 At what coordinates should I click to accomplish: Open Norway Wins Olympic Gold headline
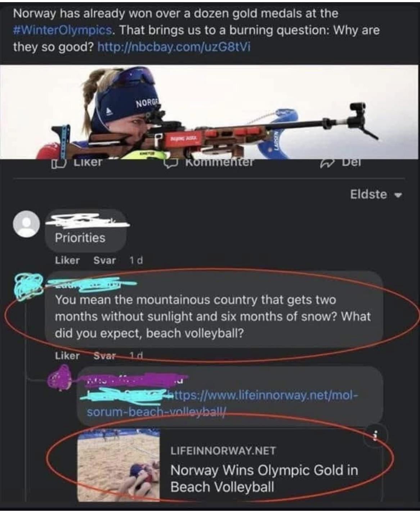click(x=264, y=478)
